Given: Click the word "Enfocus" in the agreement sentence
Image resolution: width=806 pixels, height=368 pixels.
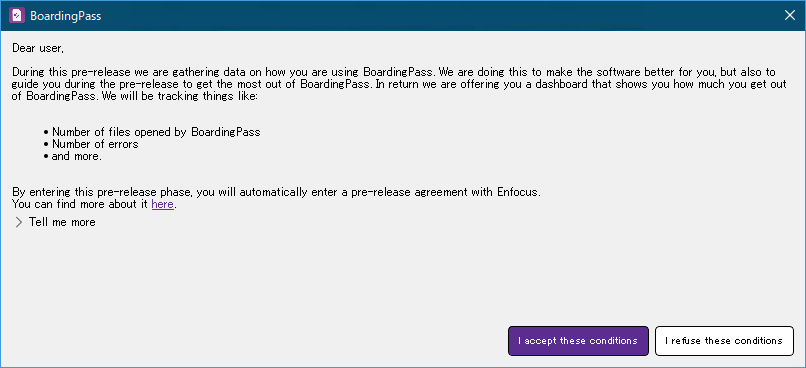Looking at the screenshot, I should click(x=518, y=193).
